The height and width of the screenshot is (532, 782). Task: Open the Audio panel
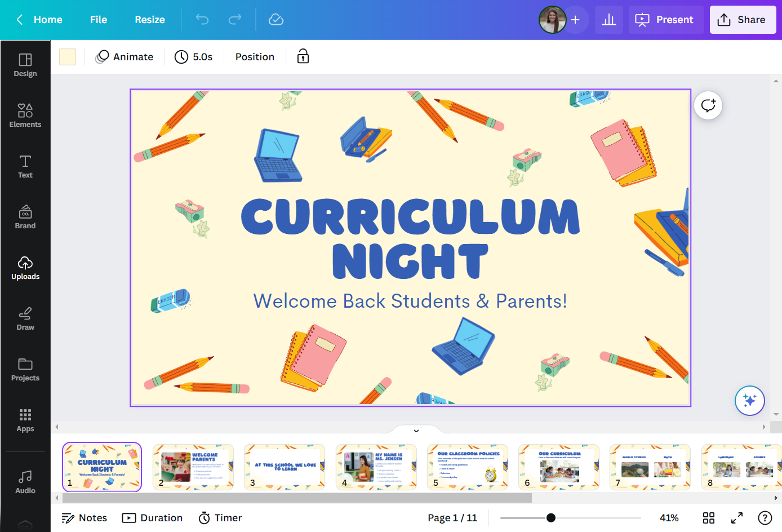(x=25, y=482)
